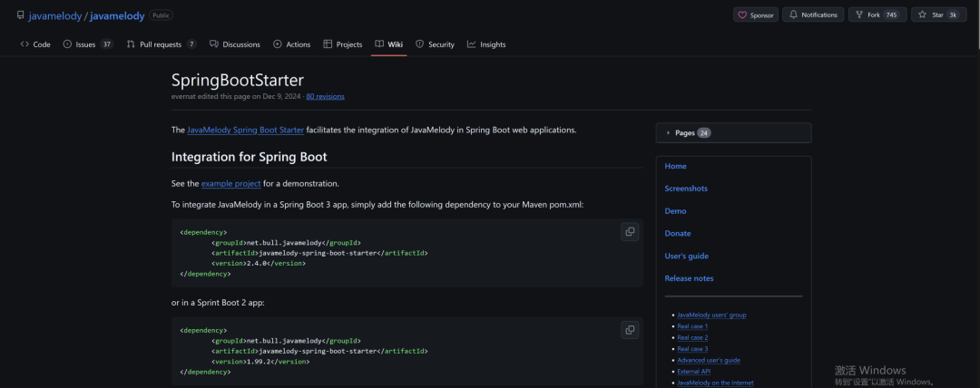Viewport: 980px width, 388px height.
Task: Copy the Spring Boot 2 dependency snippet
Action: click(x=630, y=330)
